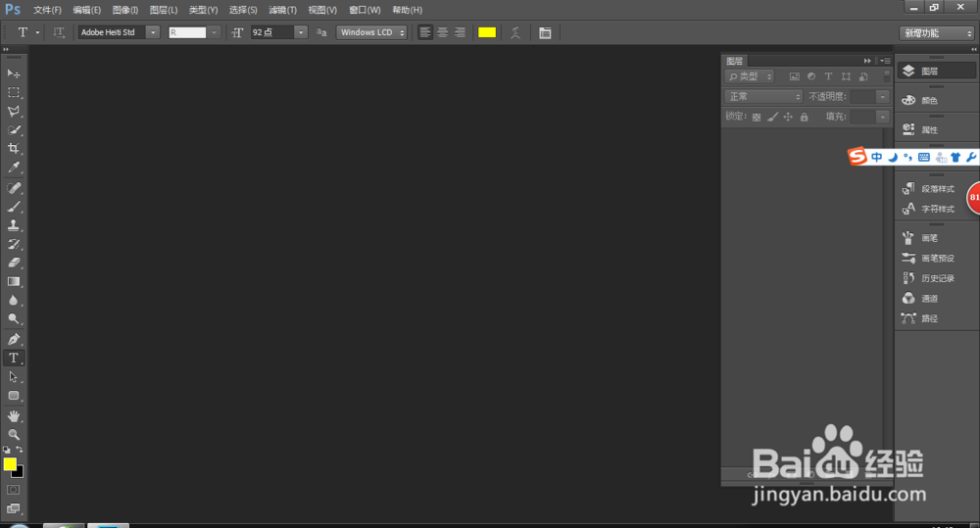Image resolution: width=980 pixels, height=528 pixels.
Task: Toggle smart object layer filter
Action: tap(863, 76)
